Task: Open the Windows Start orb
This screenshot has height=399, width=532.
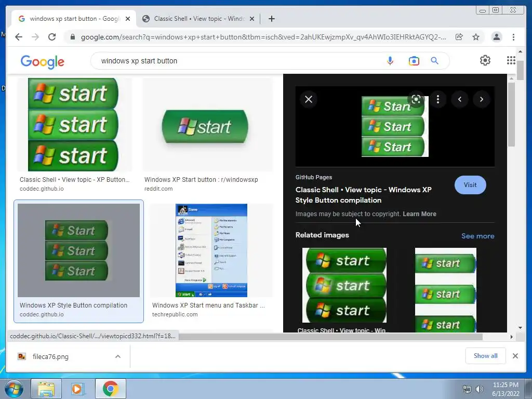Action: coord(14,389)
